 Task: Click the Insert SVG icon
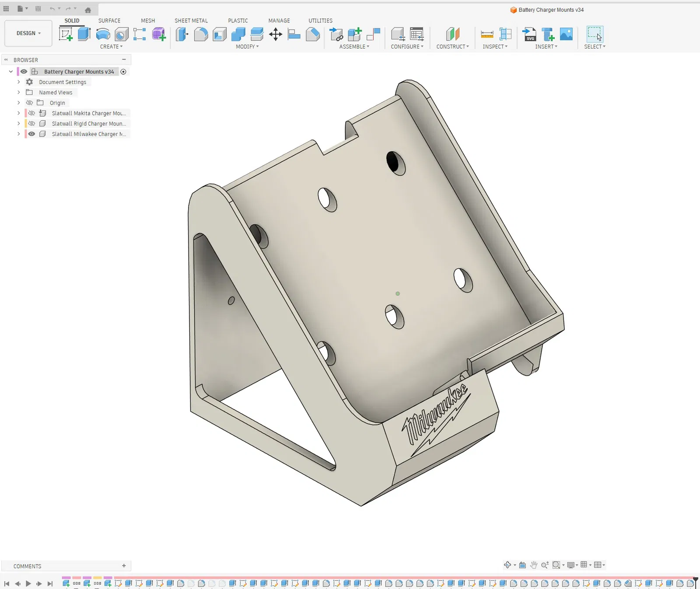coord(529,34)
